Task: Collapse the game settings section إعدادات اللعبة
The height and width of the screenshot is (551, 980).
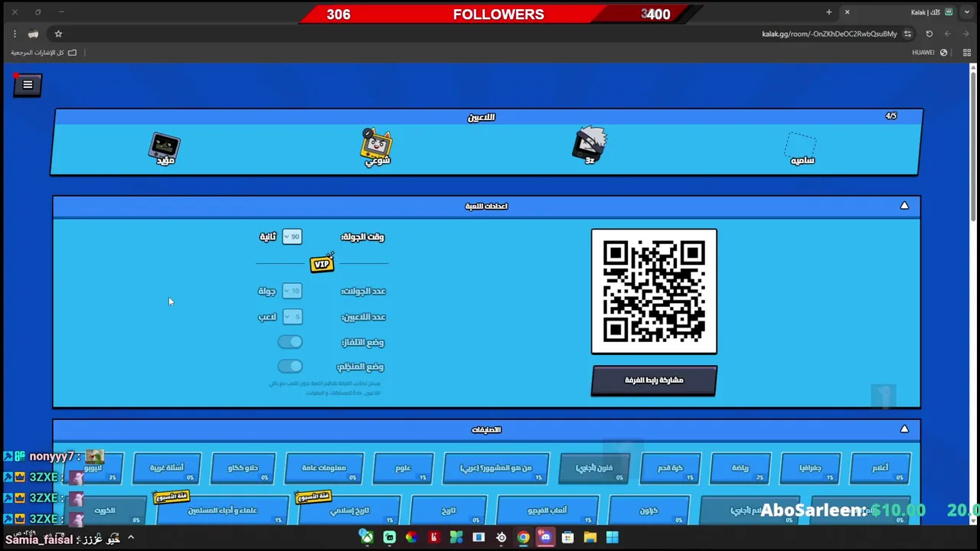Action: click(x=904, y=206)
